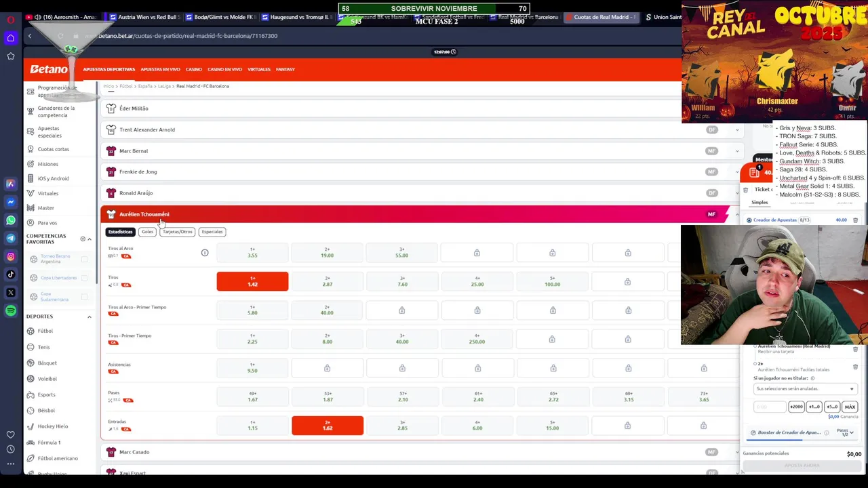Open Cuotas cortas in the sidebar
Image resolution: width=868 pixels, height=488 pixels.
point(54,149)
